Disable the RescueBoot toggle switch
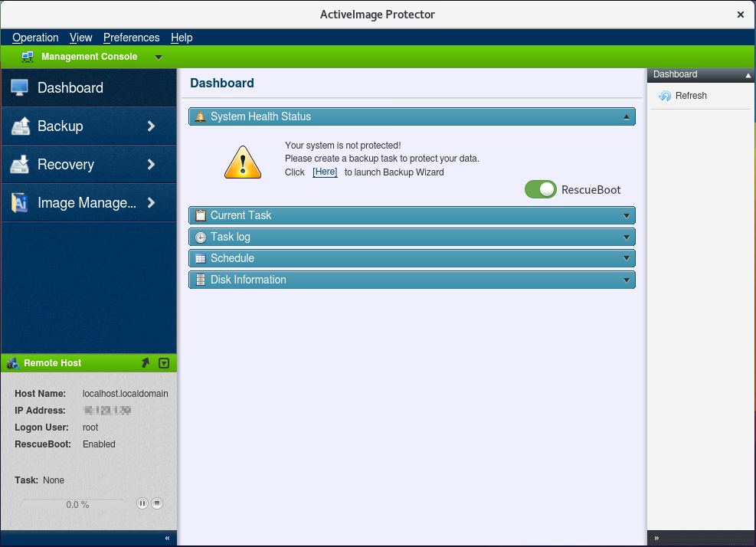Image resolution: width=756 pixels, height=547 pixels. (x=541, y=189)
